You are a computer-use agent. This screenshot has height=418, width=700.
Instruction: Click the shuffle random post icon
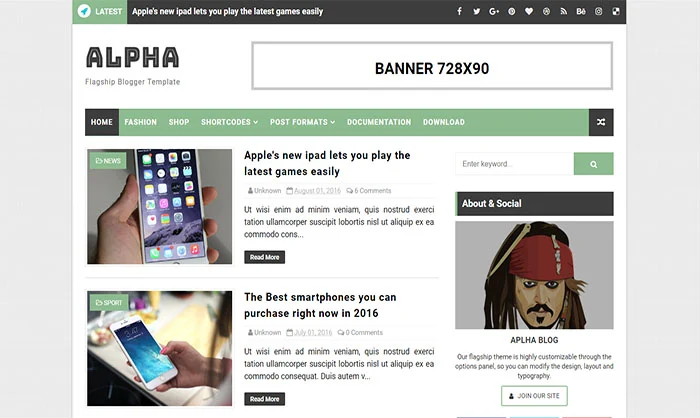coord(601,122)
